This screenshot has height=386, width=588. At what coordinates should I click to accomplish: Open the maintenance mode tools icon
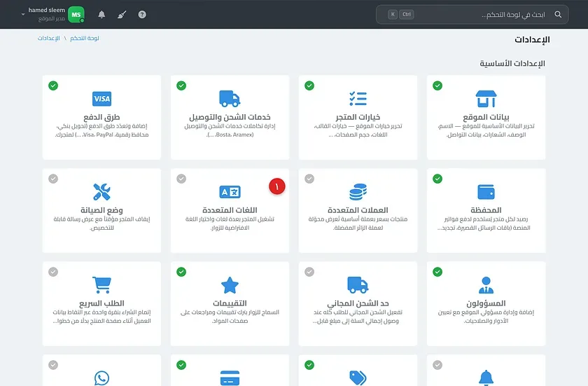click(x=101, y=192)
